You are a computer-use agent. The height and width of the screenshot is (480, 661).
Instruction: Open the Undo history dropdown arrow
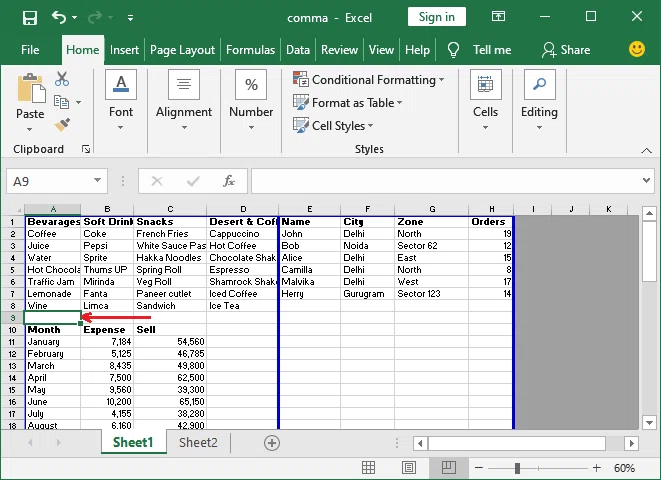tap(75, 18)
